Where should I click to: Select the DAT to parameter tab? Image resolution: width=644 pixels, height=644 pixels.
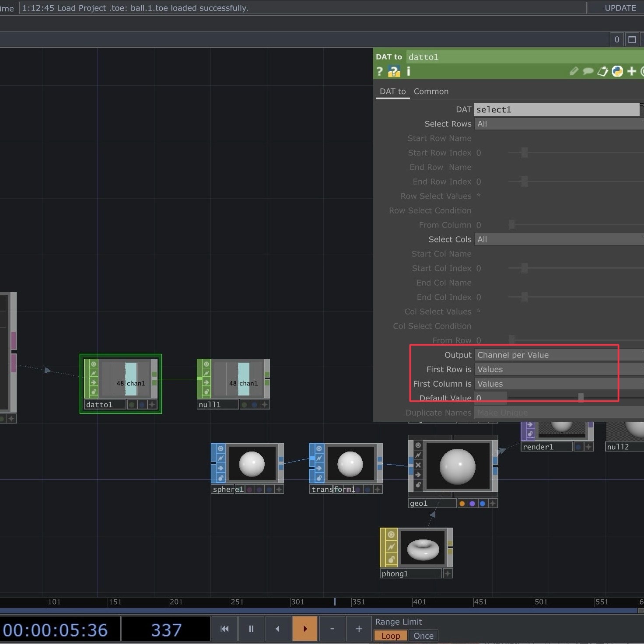point(392,91)
